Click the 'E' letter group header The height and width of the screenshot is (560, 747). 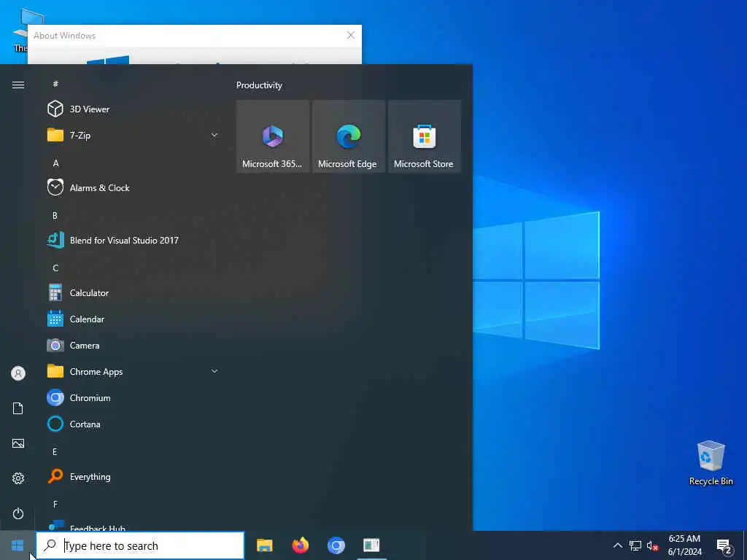click(x=55, y=451)
